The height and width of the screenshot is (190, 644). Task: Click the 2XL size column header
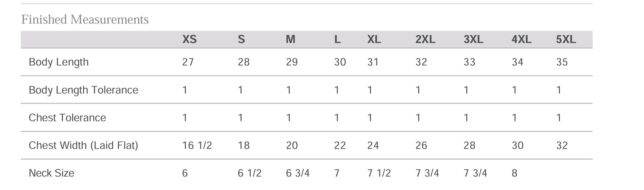[425, 39]
